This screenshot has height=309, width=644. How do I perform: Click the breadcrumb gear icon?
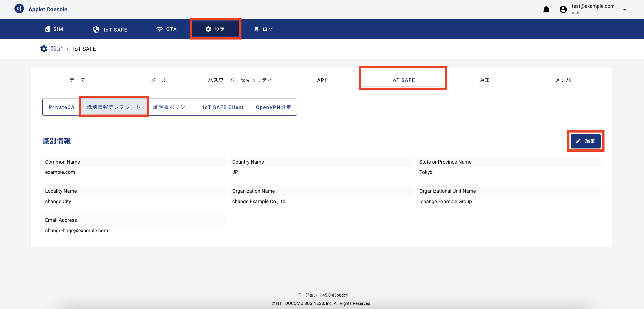click(44, 49)
